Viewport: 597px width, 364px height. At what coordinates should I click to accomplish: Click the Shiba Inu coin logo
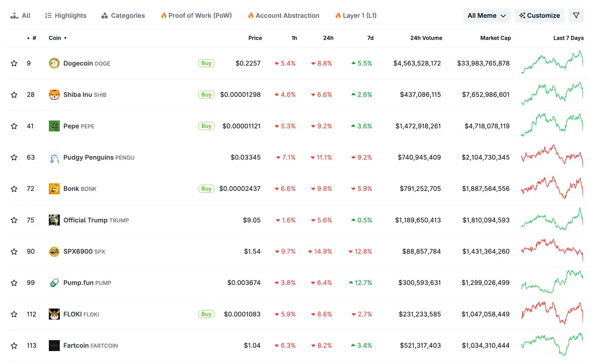(x=54, y=94)
